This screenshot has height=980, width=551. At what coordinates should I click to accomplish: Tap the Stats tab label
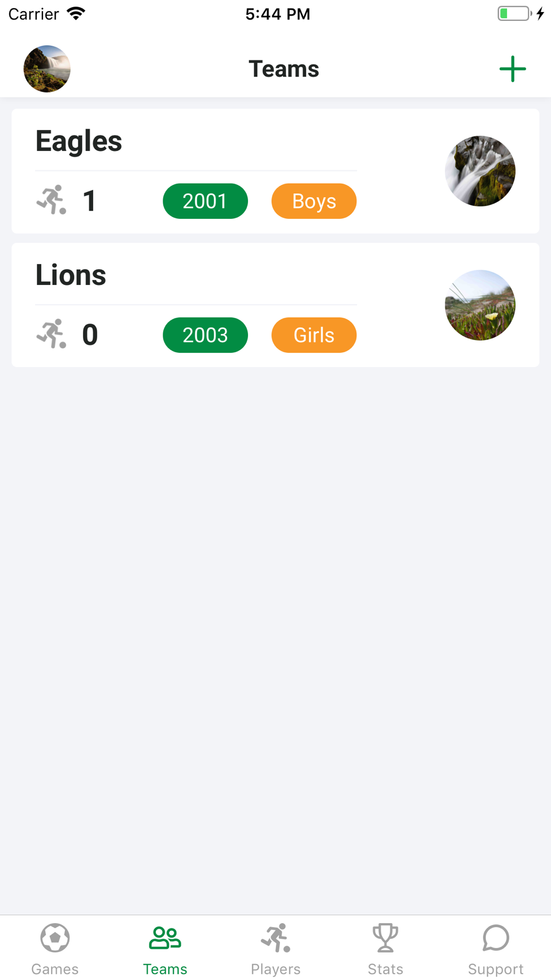pyautogui.click(x=385, y=969)
